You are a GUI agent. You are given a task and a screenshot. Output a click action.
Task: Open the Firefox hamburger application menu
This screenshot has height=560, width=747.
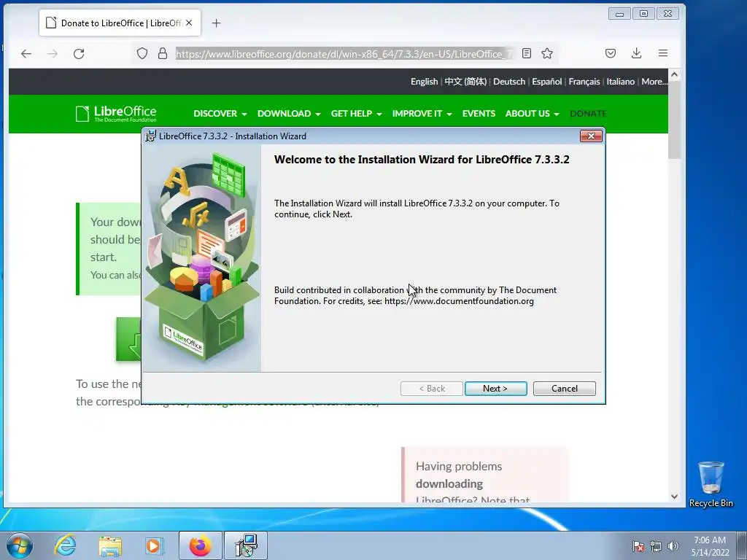pos(662,53)
